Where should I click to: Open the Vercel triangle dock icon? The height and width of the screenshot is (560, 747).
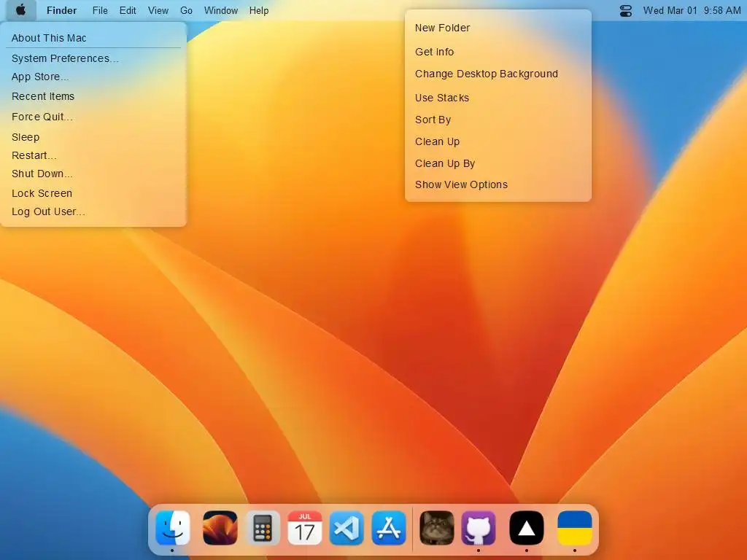tap(527, 528)
